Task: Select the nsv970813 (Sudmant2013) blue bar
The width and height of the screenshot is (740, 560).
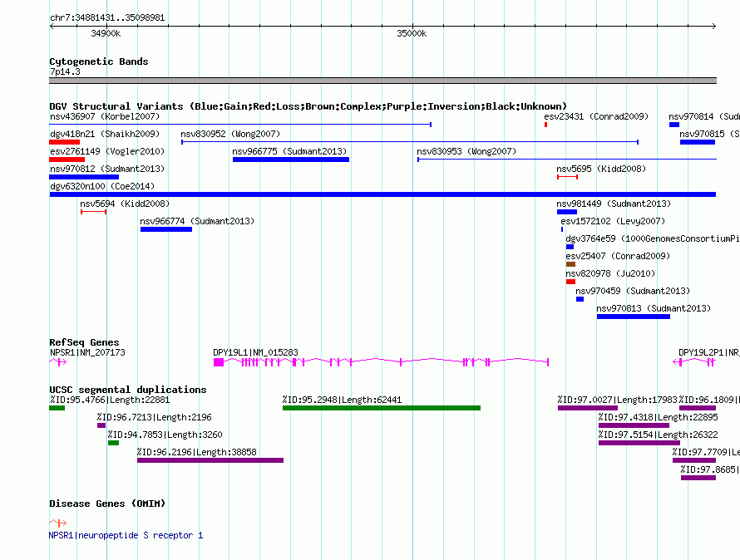Action: click(x=634, y=317)
